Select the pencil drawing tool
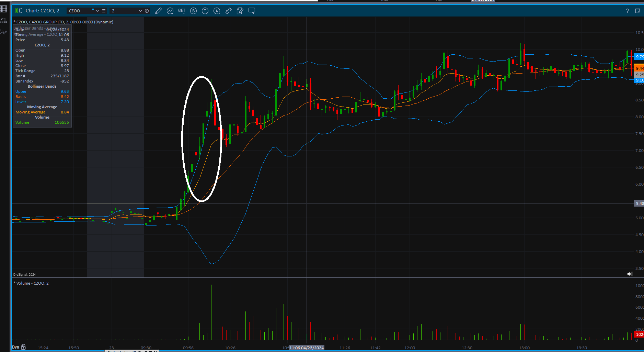Image resolution: width=644 pixels, height=352 pixels. pyautogui.click(x=158, y=11)
